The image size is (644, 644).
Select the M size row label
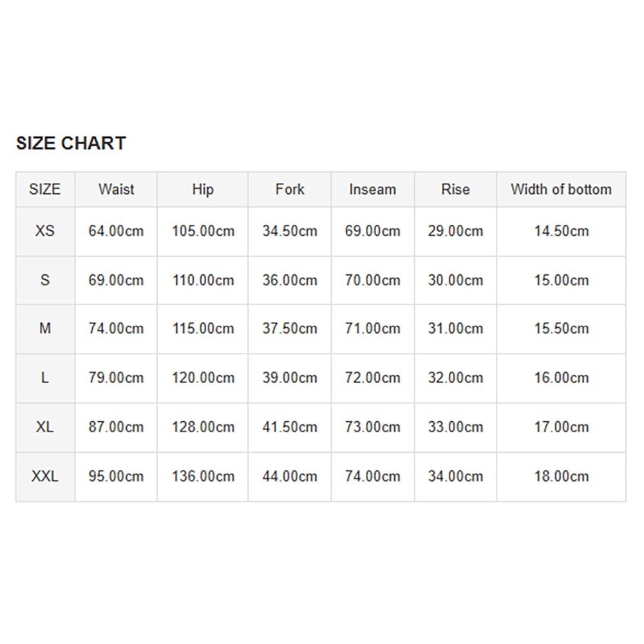[x=45, y=328]
